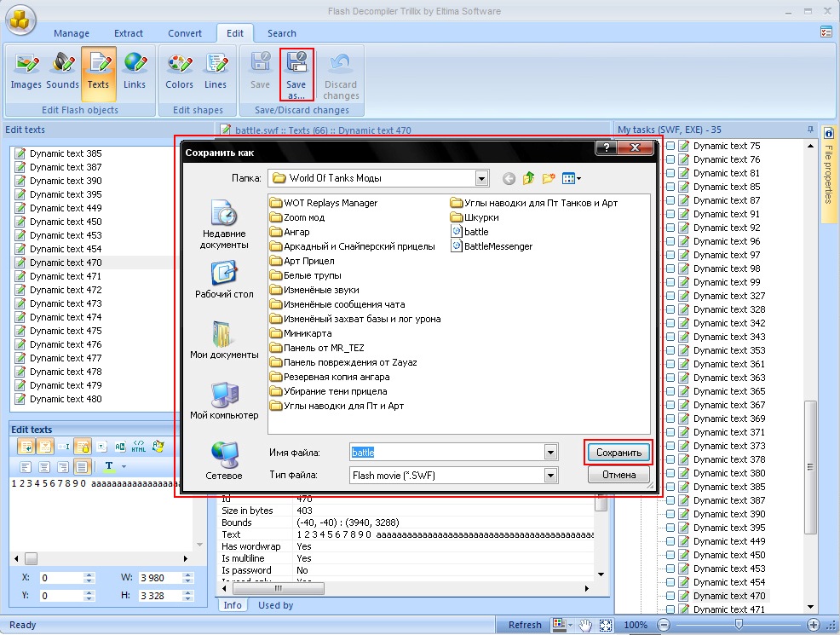Create a new folder in save dialog
This screenshot has width=840, height=635.
click(549, 178)
